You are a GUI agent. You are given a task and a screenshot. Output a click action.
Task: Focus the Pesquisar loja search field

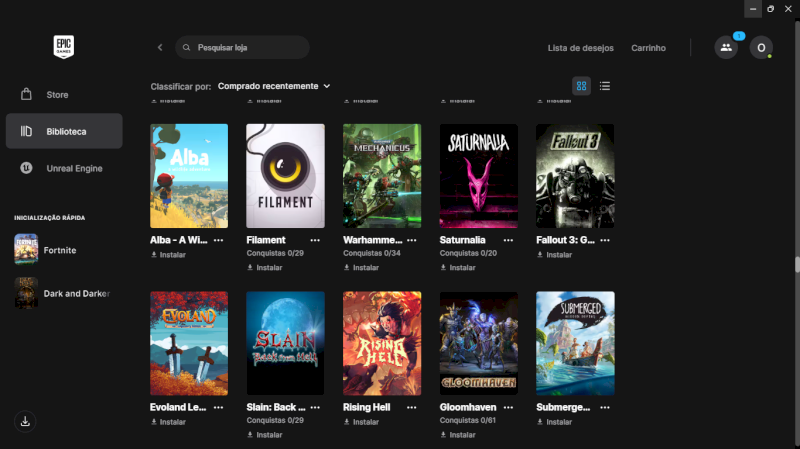[x=242, y=47]
